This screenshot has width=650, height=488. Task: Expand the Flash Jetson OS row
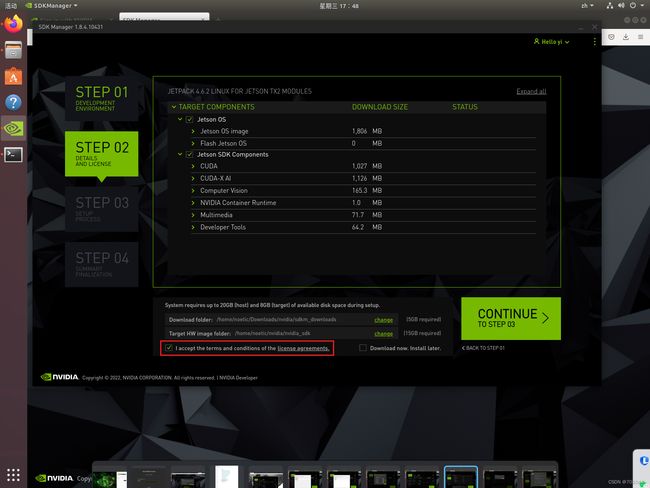click(193, 143)
